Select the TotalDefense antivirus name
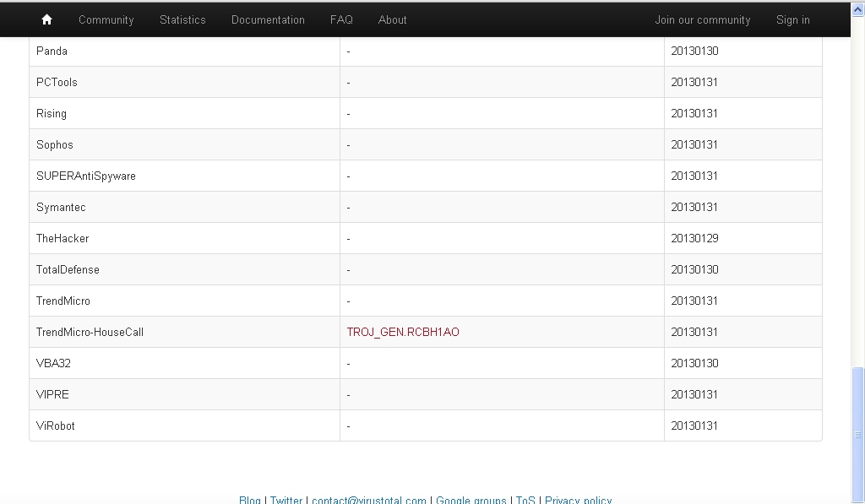This screenshot has width=865, height=504. [68, 269]
